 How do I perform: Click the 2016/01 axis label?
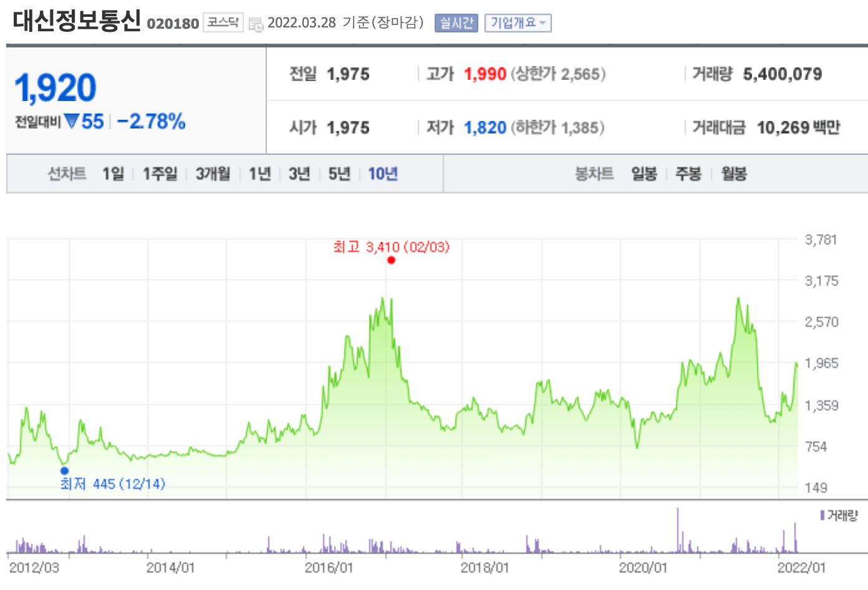[x=329, y=568]
